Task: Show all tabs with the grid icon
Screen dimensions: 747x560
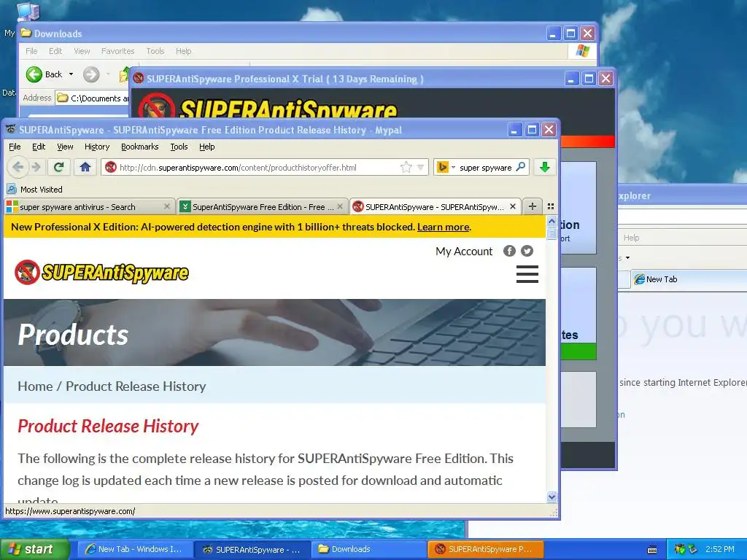Action: [x=551, y=206]
